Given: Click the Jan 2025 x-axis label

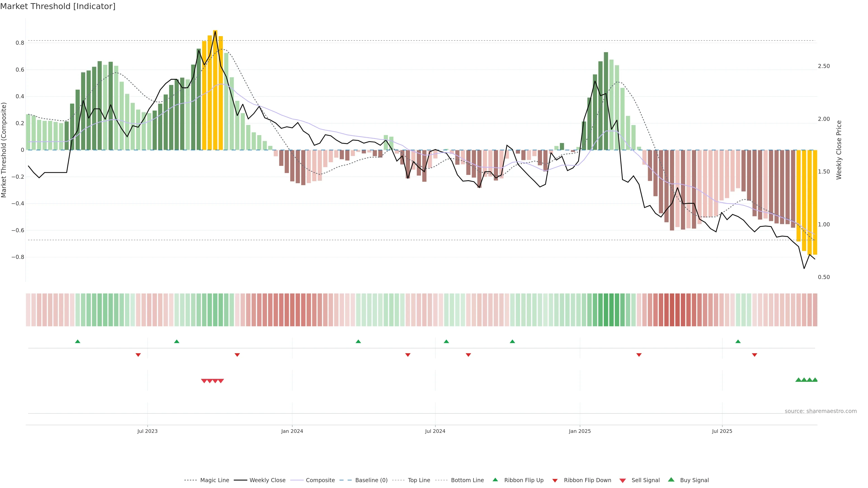Looking at the screenshot, I should (580, 431).
